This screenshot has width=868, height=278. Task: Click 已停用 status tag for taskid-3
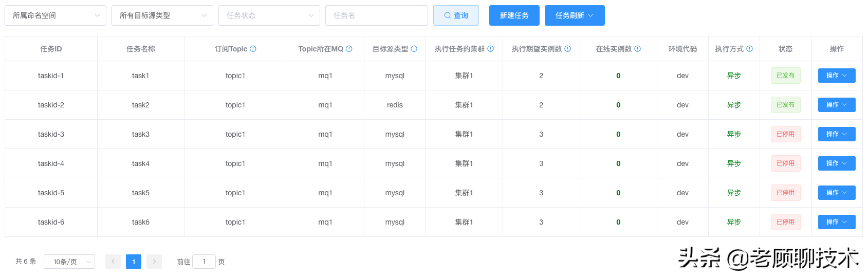785,134
